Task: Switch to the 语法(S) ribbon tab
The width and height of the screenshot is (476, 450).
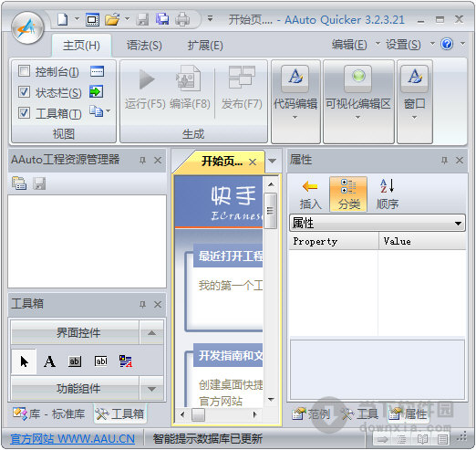Action: (x=144, y=46)
